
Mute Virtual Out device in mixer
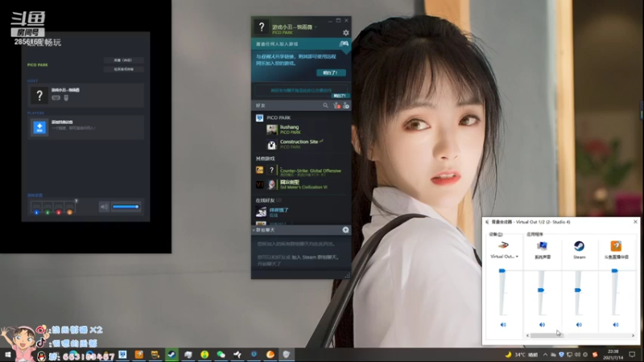pos(503,325)
